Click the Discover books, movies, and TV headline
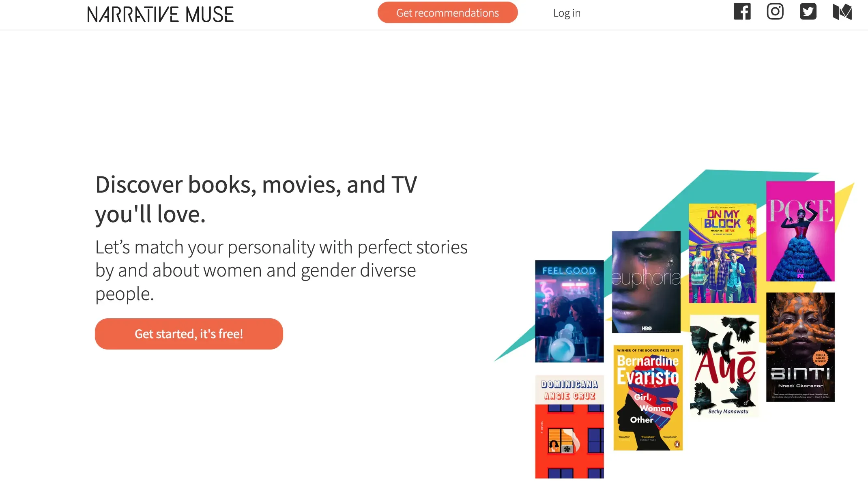 pos(256,199)
